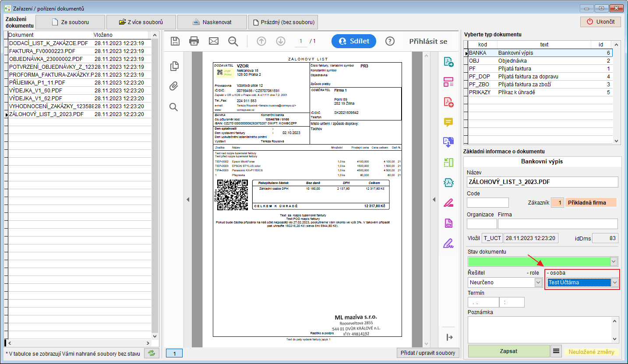
Task: Click the Naskenovat button
Action: pos(212,22)
